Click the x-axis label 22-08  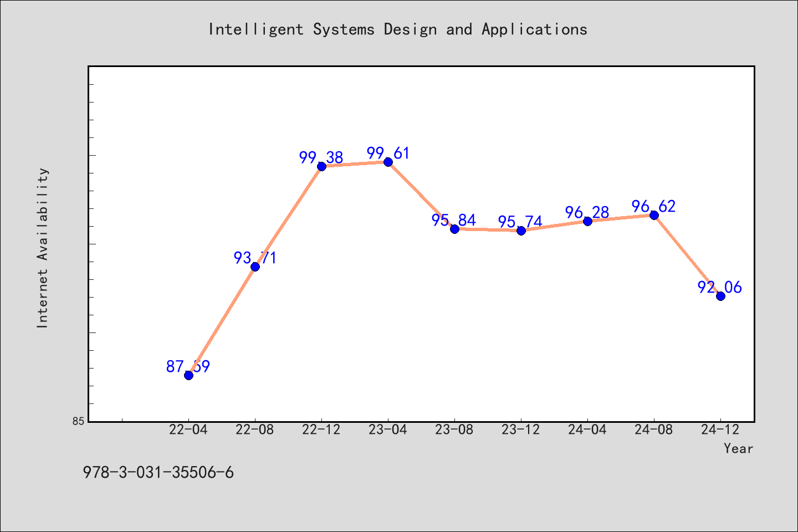[255, 430]
